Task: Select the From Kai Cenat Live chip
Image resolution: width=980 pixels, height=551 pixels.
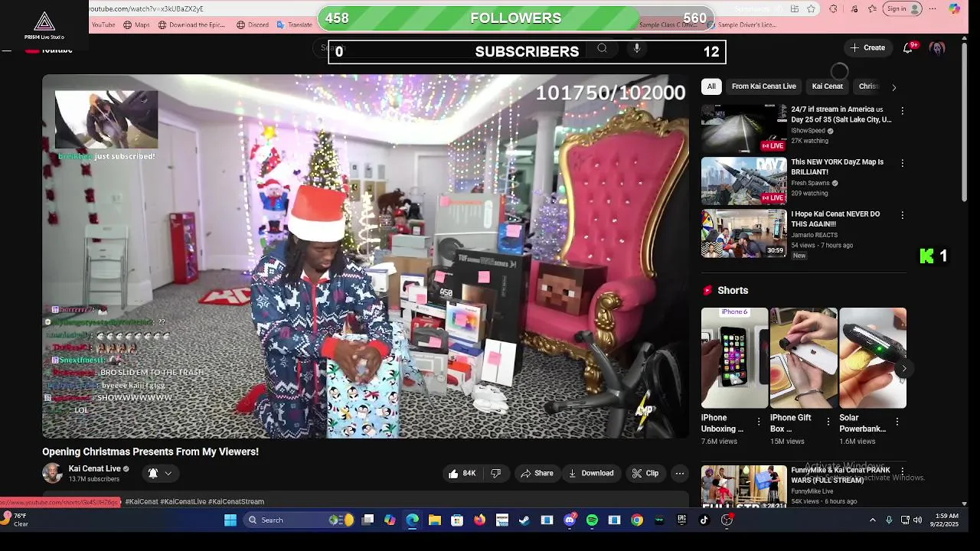Action: [763, 86]
